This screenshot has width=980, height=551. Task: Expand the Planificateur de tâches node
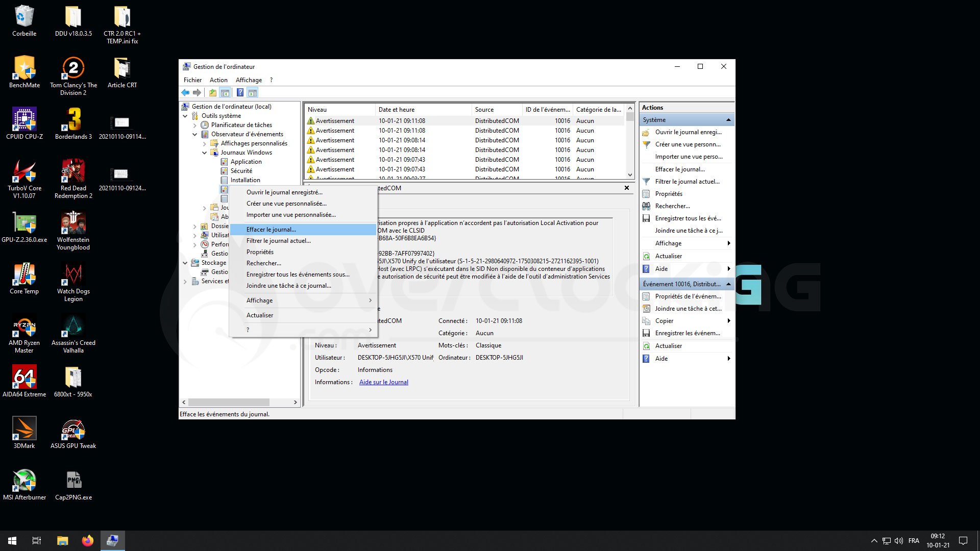coord(195,125)
